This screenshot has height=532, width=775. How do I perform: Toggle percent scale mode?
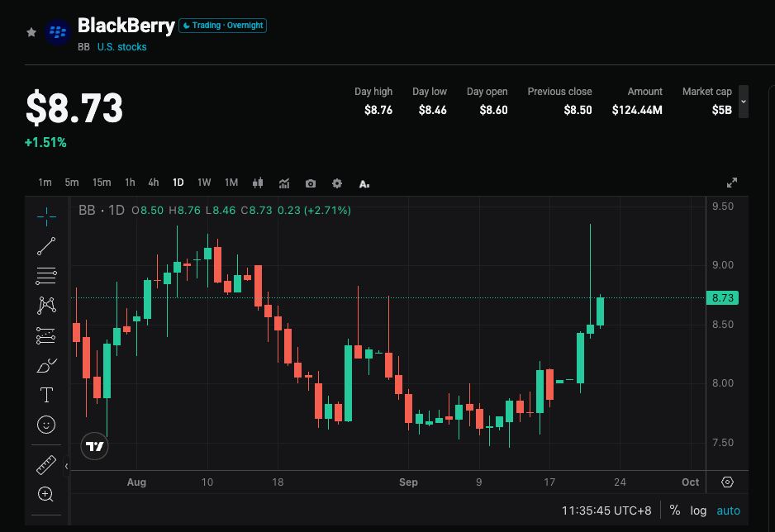click(675, 511)
